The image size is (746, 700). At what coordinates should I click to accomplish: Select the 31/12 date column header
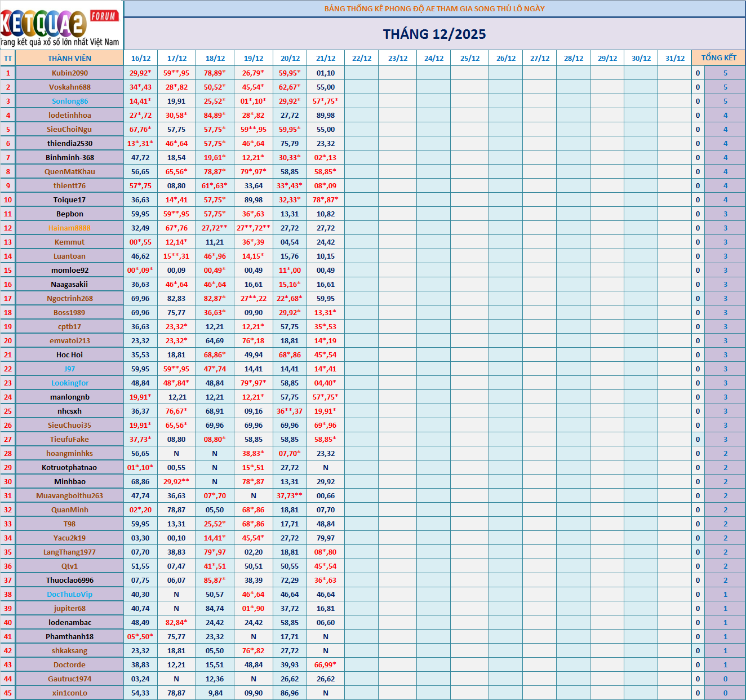[674, 58]
